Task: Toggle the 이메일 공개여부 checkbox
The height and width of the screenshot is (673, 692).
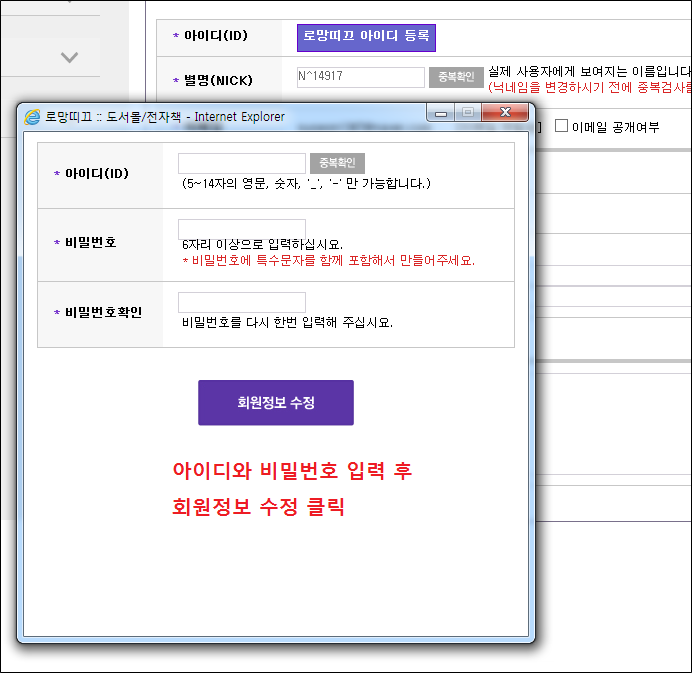Action: click(561, 126)
